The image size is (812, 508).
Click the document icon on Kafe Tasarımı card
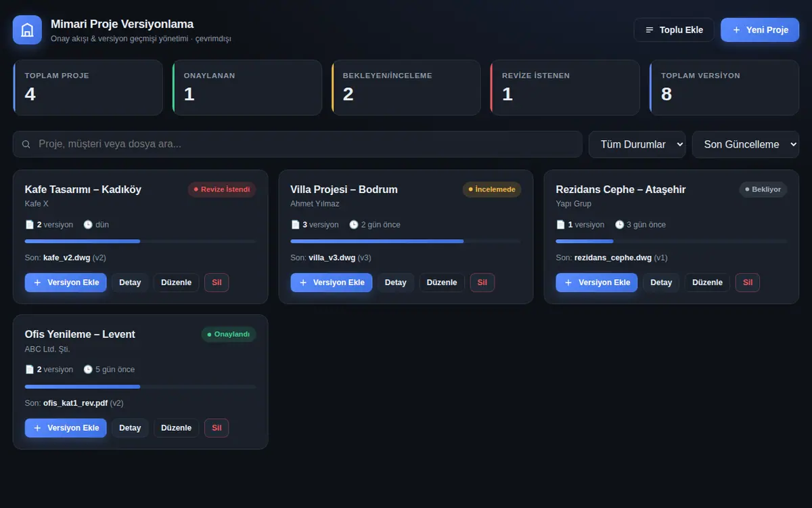pos(29,224)
